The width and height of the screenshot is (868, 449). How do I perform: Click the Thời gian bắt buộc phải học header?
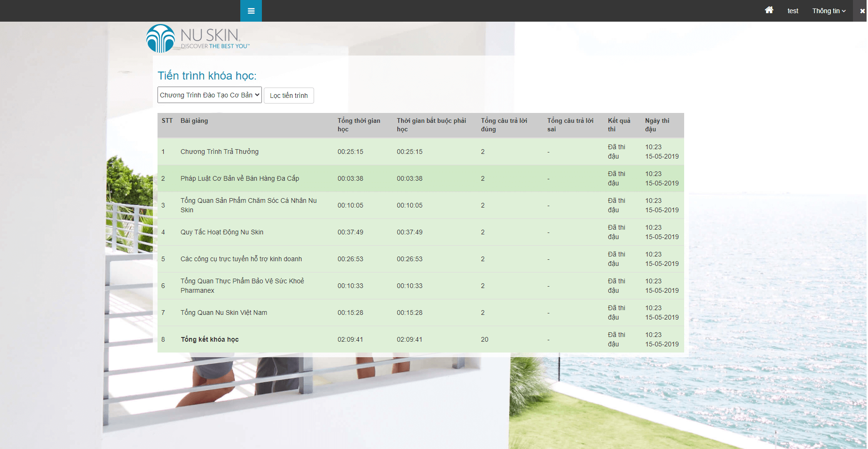[x=431, y=125]
